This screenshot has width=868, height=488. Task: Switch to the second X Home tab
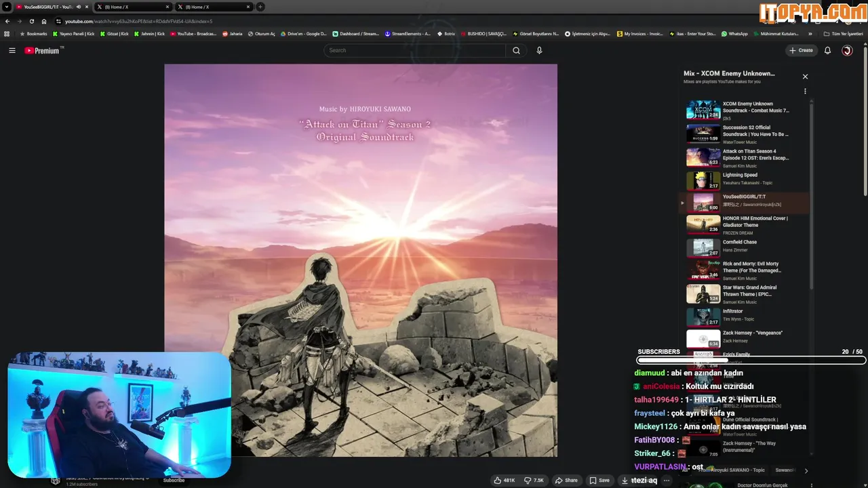pos(214,7)
